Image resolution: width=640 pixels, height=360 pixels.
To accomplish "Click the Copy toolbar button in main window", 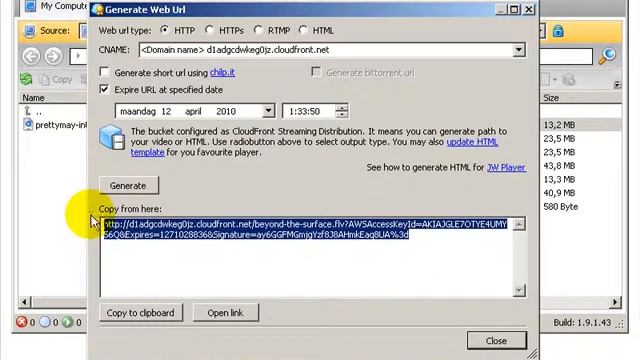I will click(x=56, y=79).
